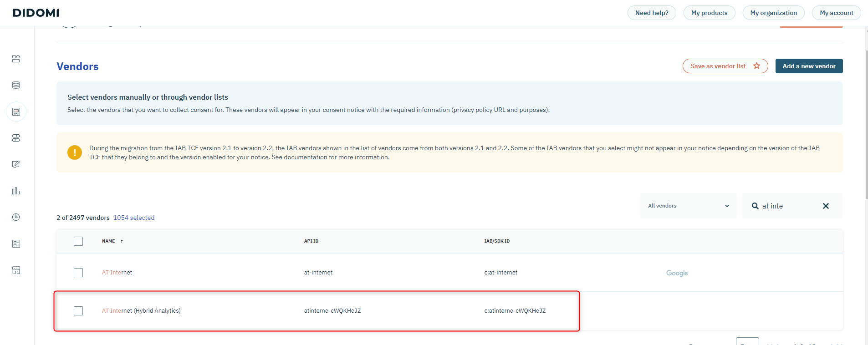Click the database stack icon in sidebar
Image resolution: width=868 pixels, height=345 pixels.
coord(16,85)
